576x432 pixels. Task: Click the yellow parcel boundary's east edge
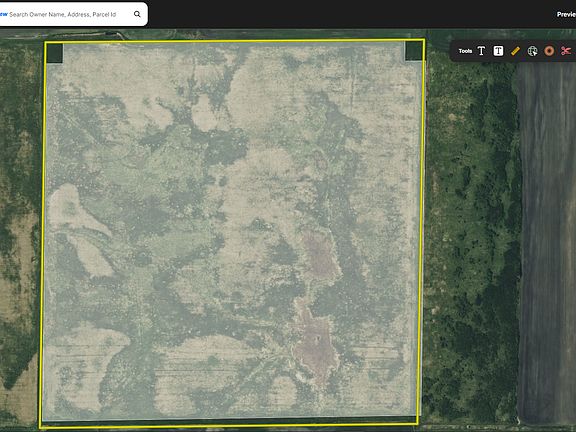click(x=422, y=234)
